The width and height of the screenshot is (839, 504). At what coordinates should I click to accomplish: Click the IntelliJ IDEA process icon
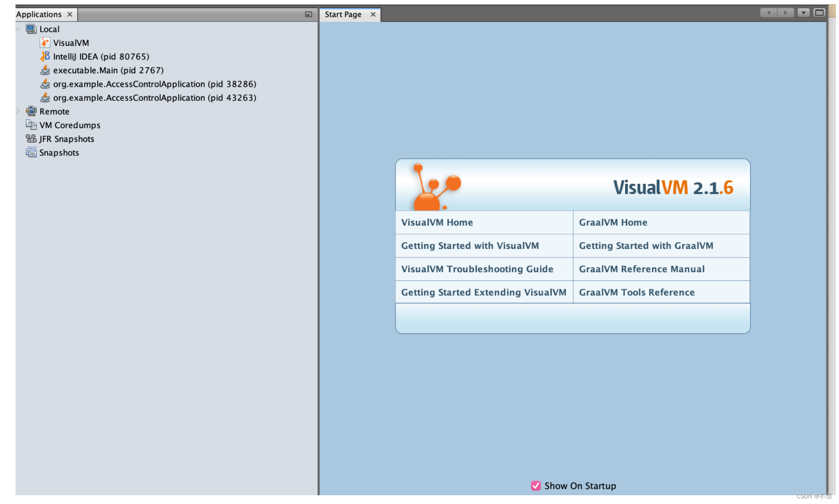(45, 56)
